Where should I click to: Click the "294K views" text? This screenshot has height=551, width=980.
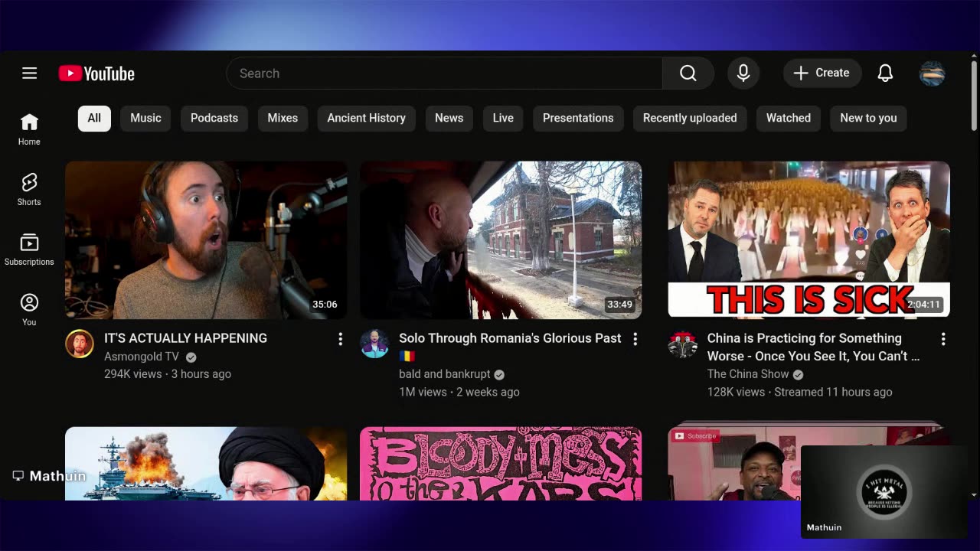click(x=133, y=374)
